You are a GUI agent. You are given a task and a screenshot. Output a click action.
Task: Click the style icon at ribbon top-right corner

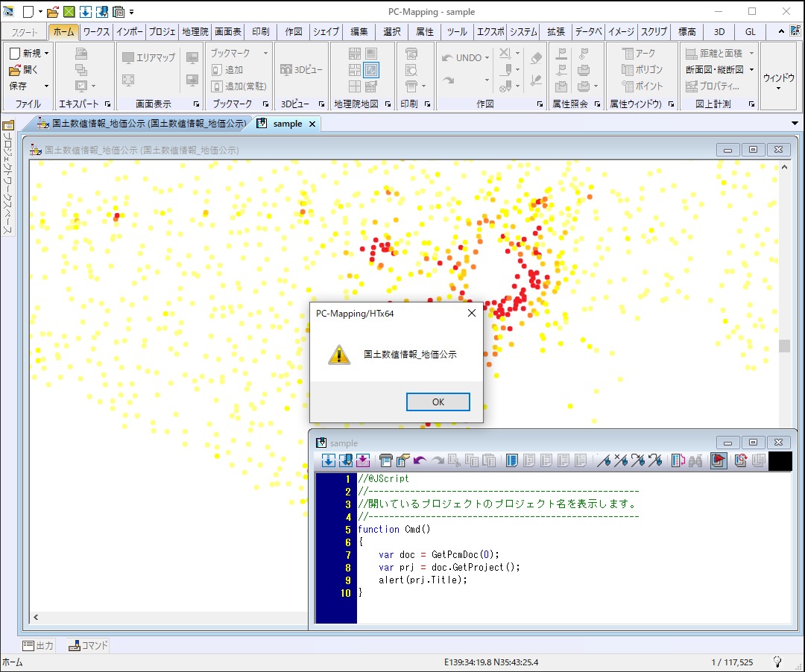click(795, 31)
